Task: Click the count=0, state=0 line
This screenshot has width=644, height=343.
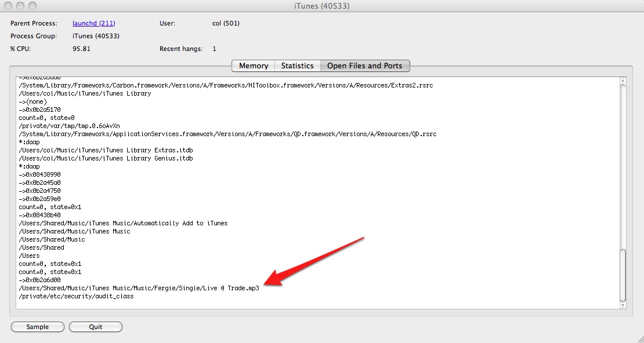Action: click(x=47, y=118)
